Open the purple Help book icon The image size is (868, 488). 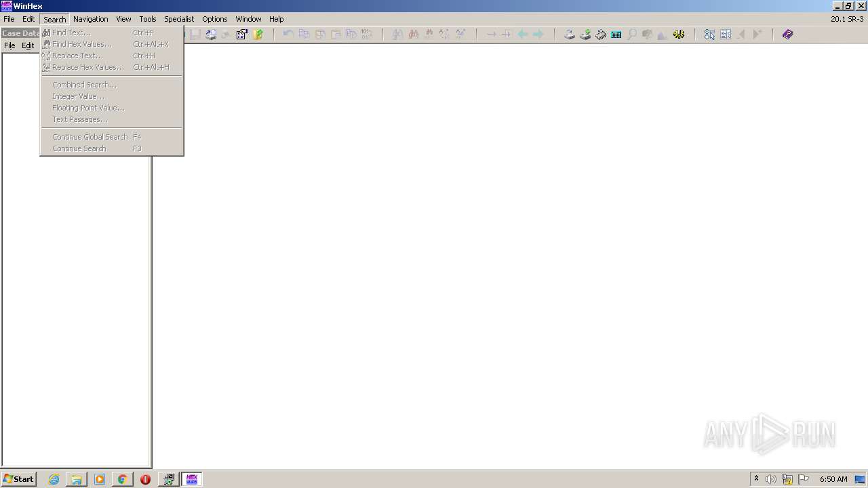(x=787, y=34)
